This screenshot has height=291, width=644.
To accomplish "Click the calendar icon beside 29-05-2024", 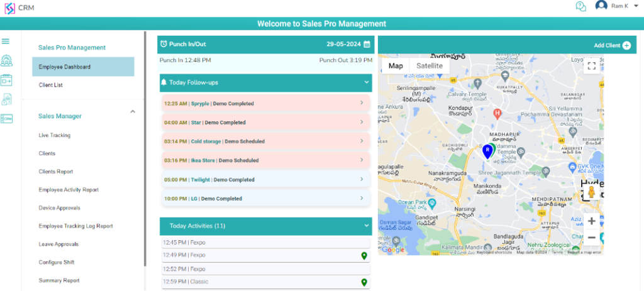I will (x=367, y=45).
